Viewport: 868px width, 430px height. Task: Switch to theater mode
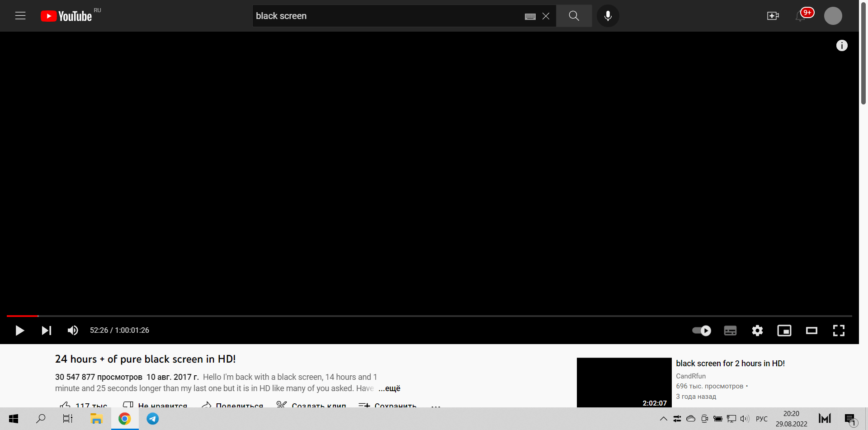811,331
